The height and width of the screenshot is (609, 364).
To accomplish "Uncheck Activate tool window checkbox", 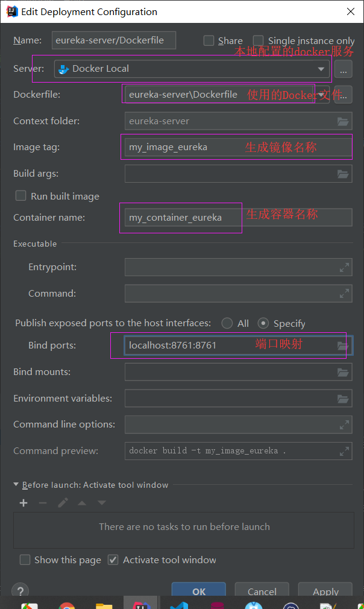I will 113,560.
